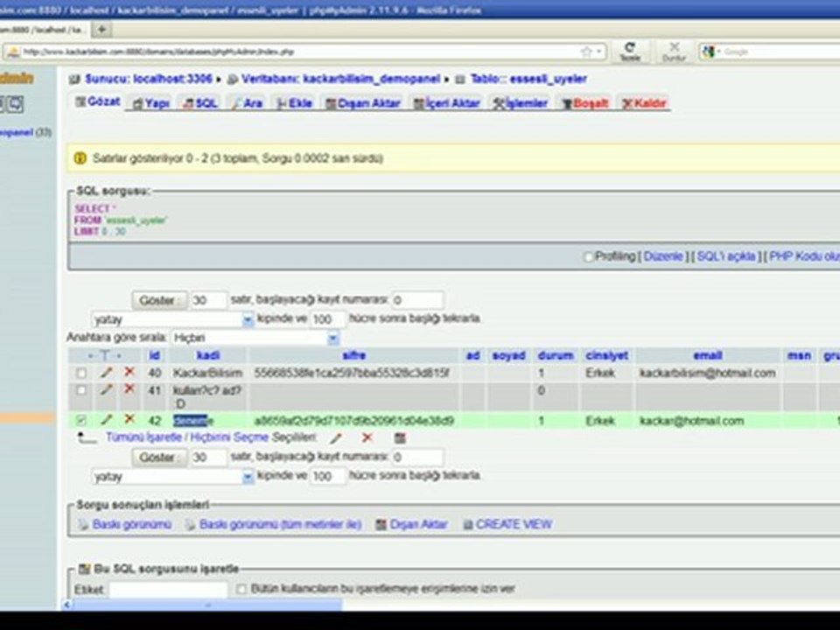Bookmark page with the star icon

coord(586,52)
